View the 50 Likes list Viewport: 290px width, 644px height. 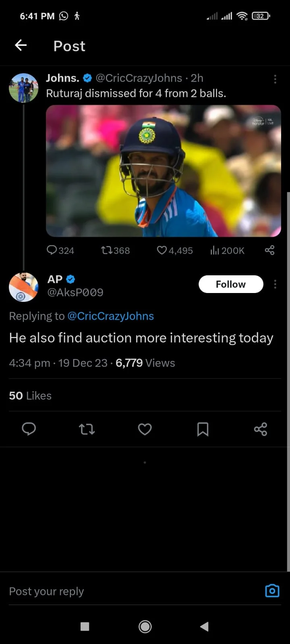tap(30, 396)
